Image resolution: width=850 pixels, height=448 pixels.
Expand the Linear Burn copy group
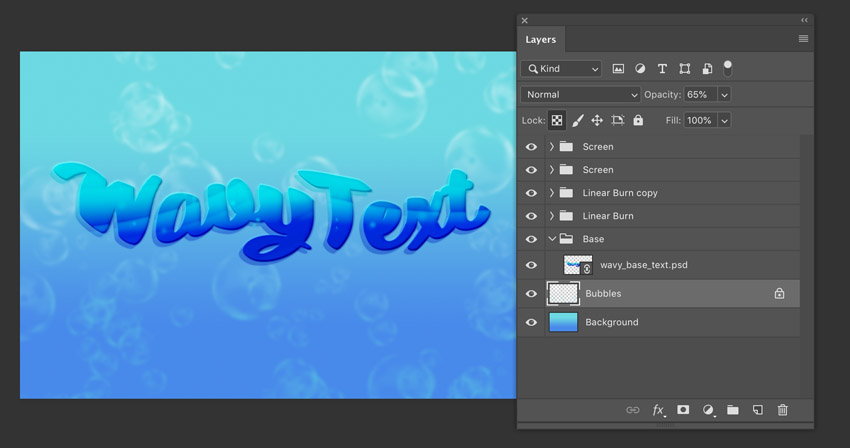coord(552,193)
